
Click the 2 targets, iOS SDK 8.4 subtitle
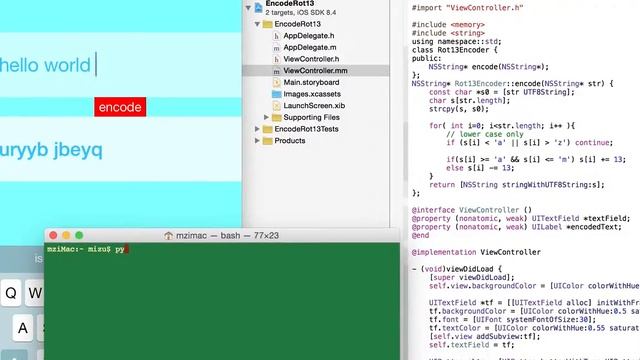[x=301, y=13]
